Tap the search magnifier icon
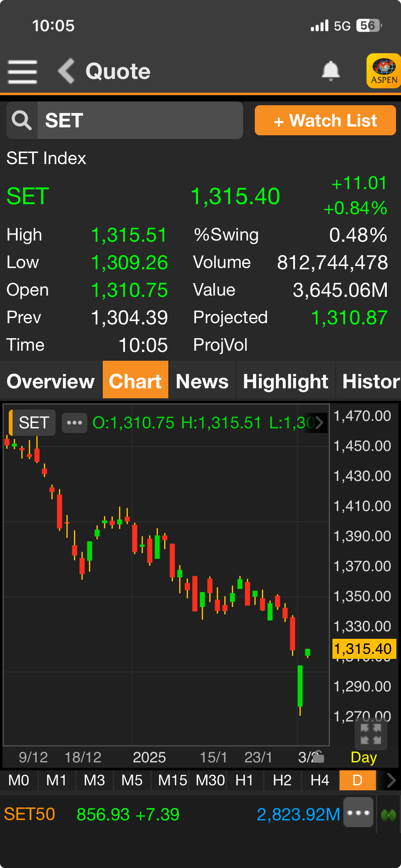Image resolution: width=401 pixels, height=868 pixels. tap(22, 121)
